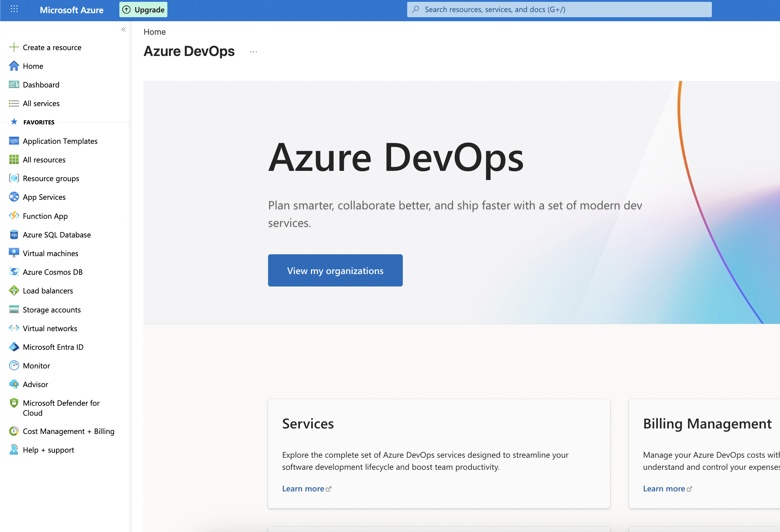Image resolution: width=780 pixels, height=532 pixels.
Task: Click the Home house icon in sidebar
Action: 14,66
